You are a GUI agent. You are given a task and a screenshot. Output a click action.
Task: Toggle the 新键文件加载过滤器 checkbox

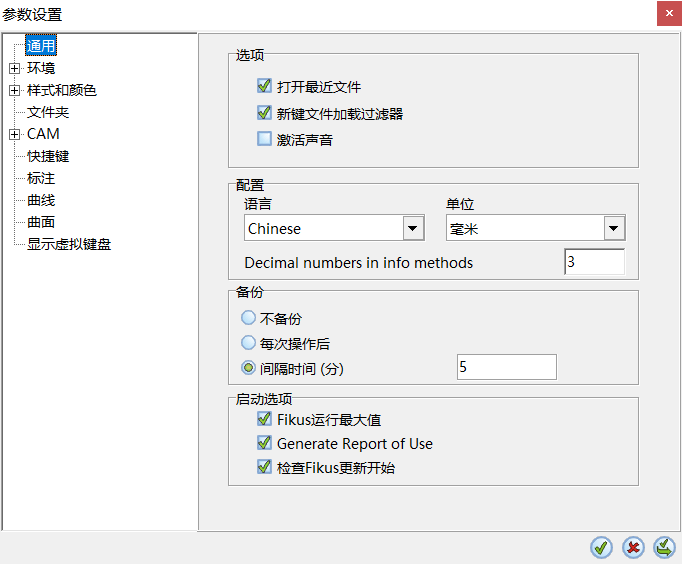point(264,113)
